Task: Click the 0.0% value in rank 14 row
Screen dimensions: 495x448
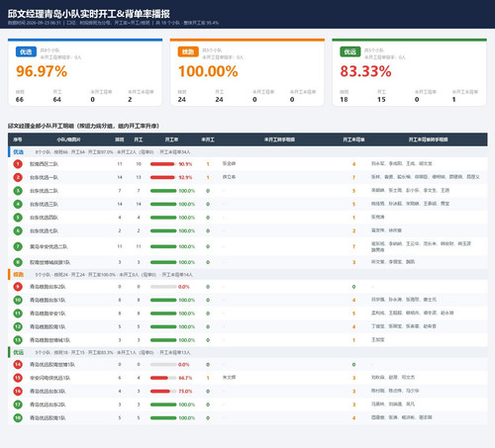Action: pos(184,365)
